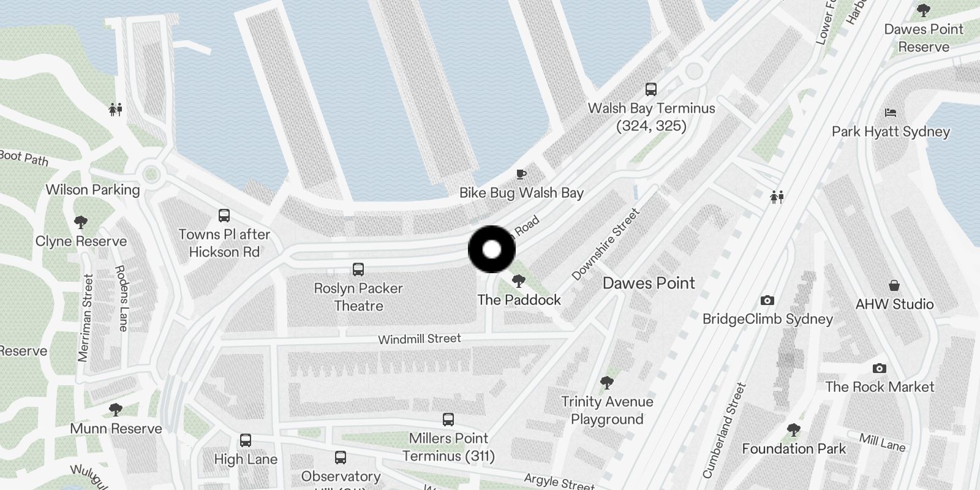The height and width of the screenshot is (490, 980).
Task: Click the Park Hyatt Sydney hotel bed icon
Action: point(891,113)
